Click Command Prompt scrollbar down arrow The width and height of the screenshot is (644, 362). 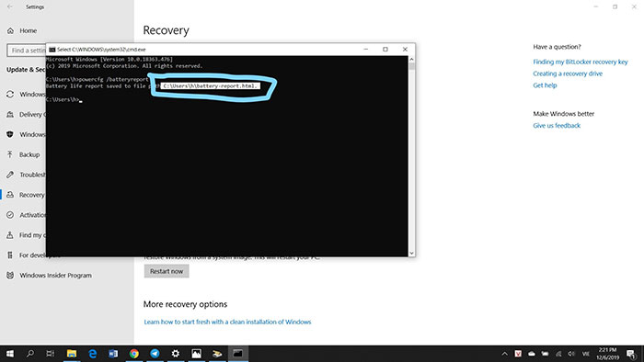pyautogui.click(x=411, y=254)
